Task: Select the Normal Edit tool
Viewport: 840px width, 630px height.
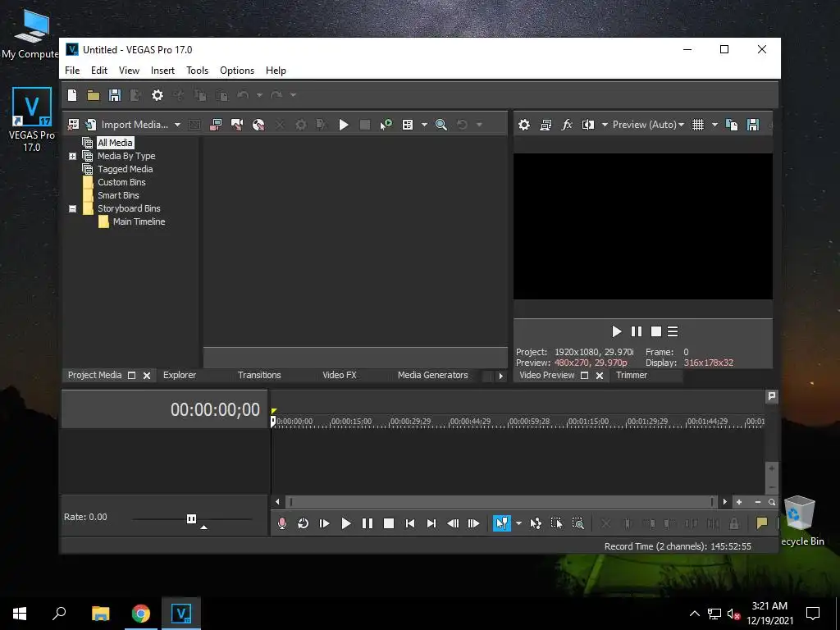Action: pyautogui.click(x=502, y=523)
